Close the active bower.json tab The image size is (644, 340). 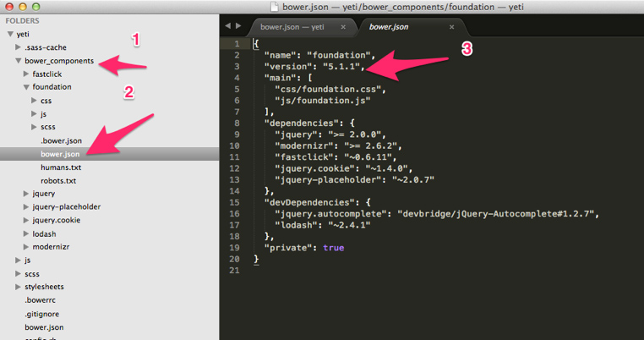(452, 27)
